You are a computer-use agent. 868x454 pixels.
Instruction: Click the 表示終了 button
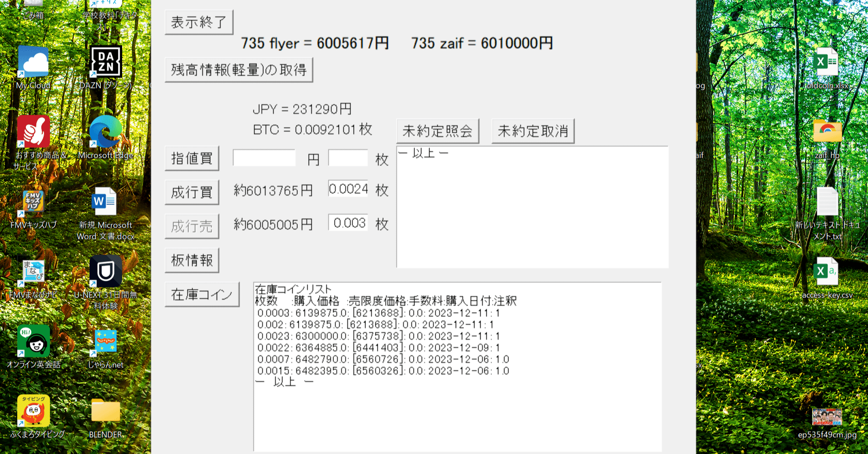198,22
